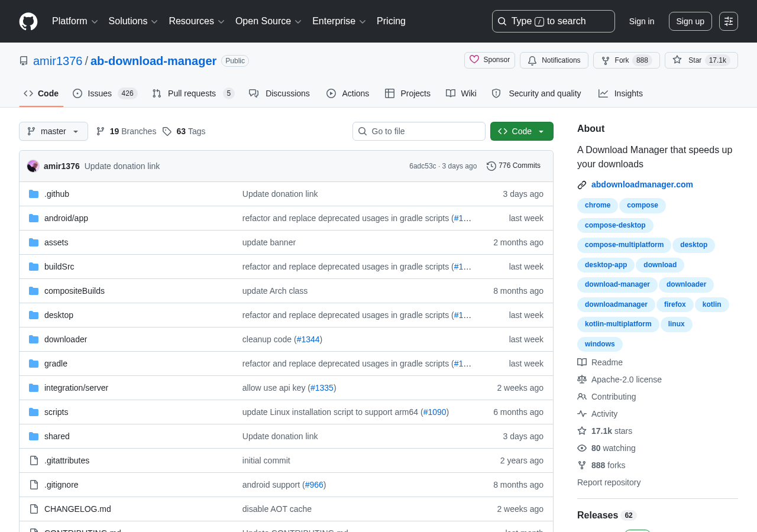Click the assets folder icon
757x532 pixels.
point(34,242)
